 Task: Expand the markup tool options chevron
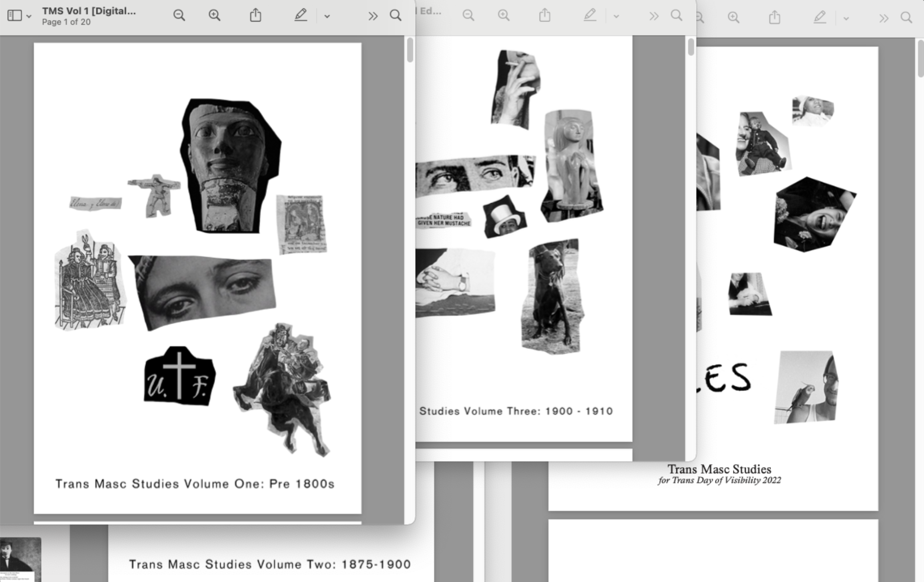(x=327, y=16)
